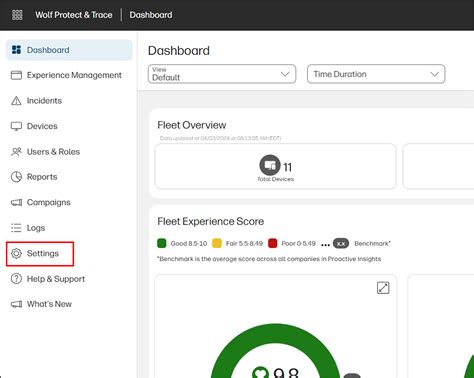This screenshot has width=474, height=378.
Task: Open the Settings gear icon
Action: click(x=16, y=253)
